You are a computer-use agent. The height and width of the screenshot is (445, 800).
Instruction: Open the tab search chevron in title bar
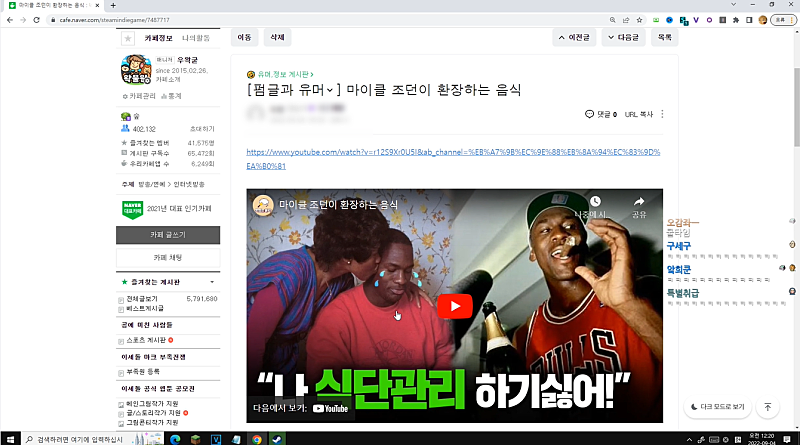[733, 5]
